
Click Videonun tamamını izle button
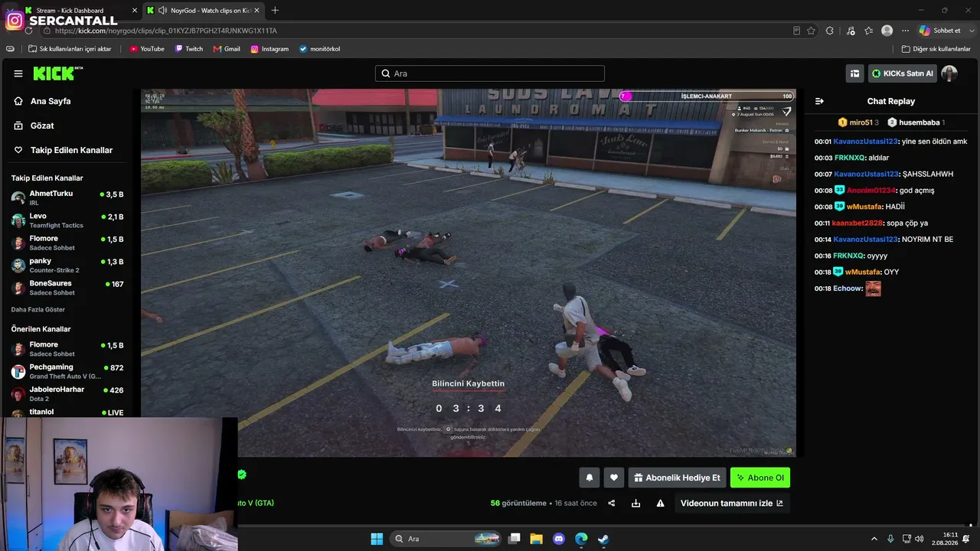732,503
